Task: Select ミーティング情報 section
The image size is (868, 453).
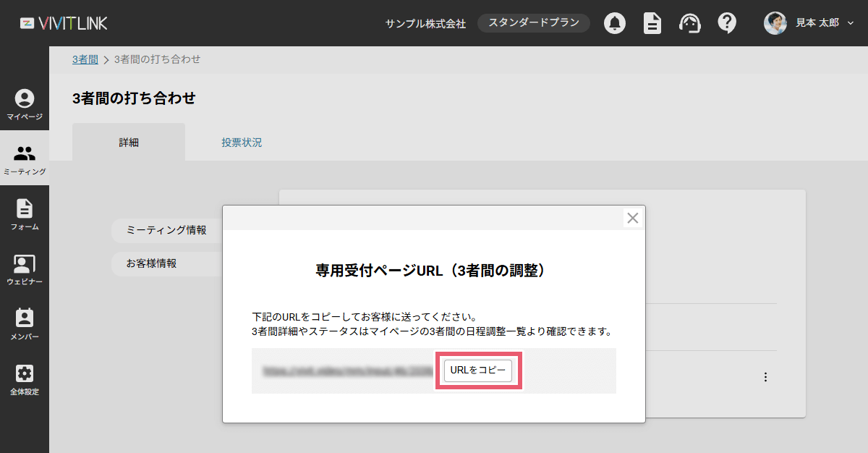Action: tap(166, 230)
